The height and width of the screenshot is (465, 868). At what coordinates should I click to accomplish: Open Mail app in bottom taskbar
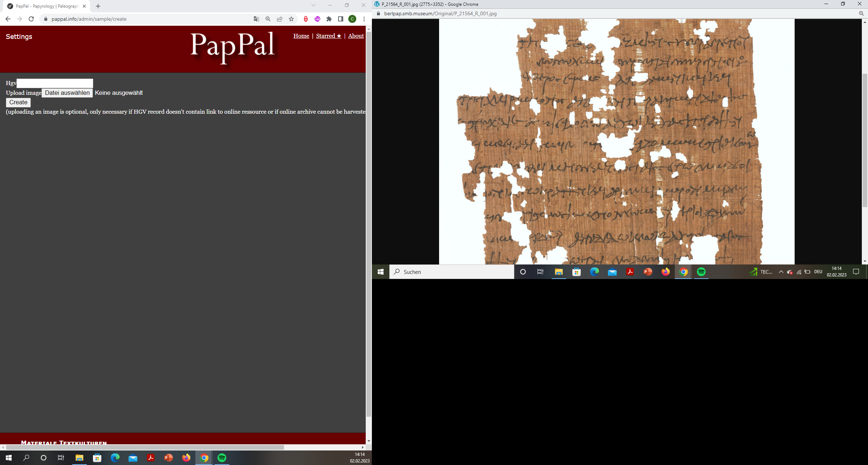pos(133,458)
